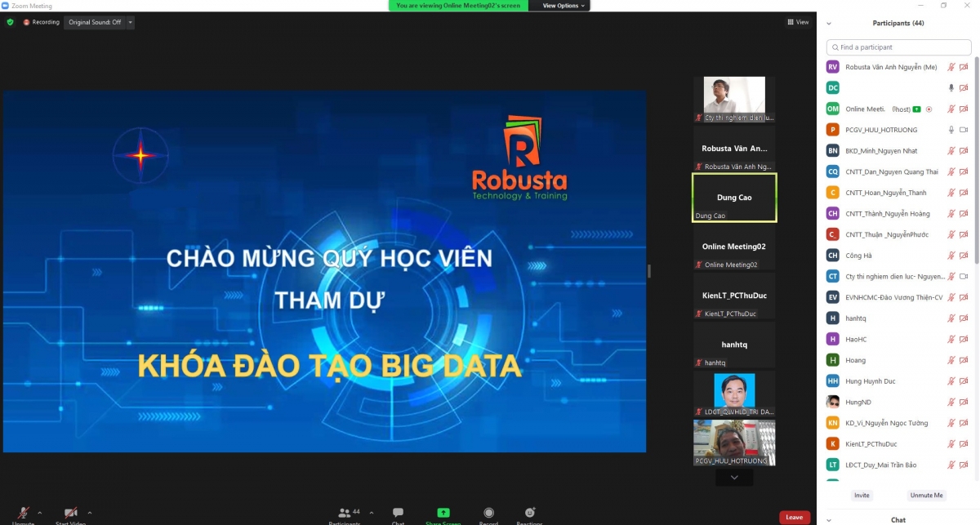Click the Participants (44) panel title
This screenshot has height=525, width=980.
898,24
